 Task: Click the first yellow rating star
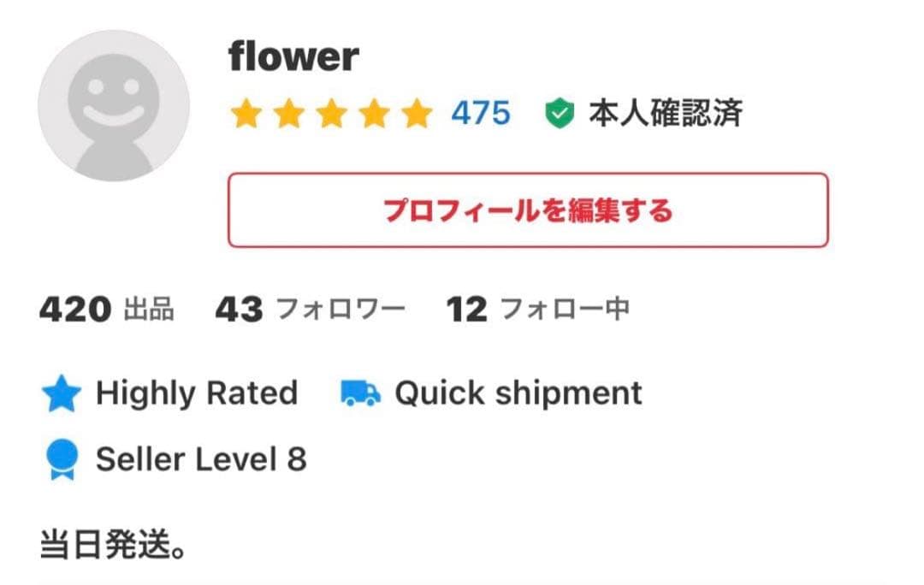coord(246,114)
